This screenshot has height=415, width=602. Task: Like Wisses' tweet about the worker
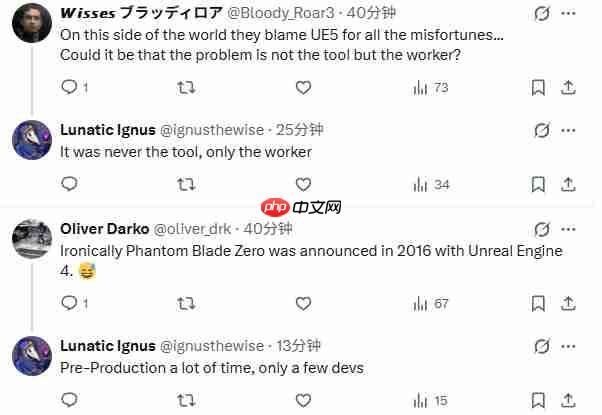click(x=302, y=88)
